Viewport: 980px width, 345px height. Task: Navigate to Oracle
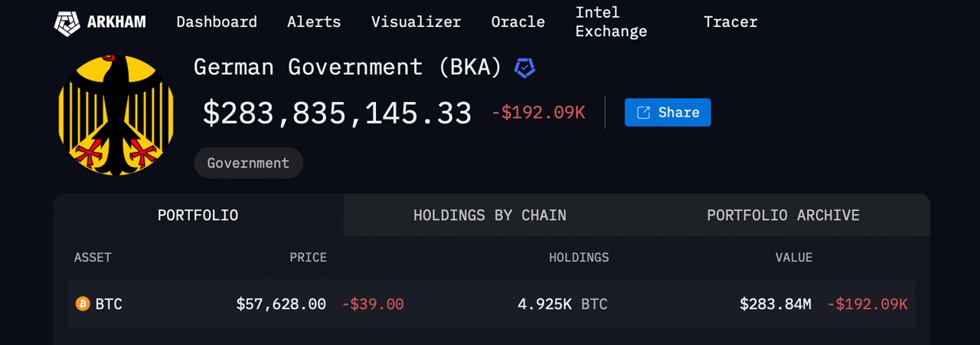(x=518, y=22)
